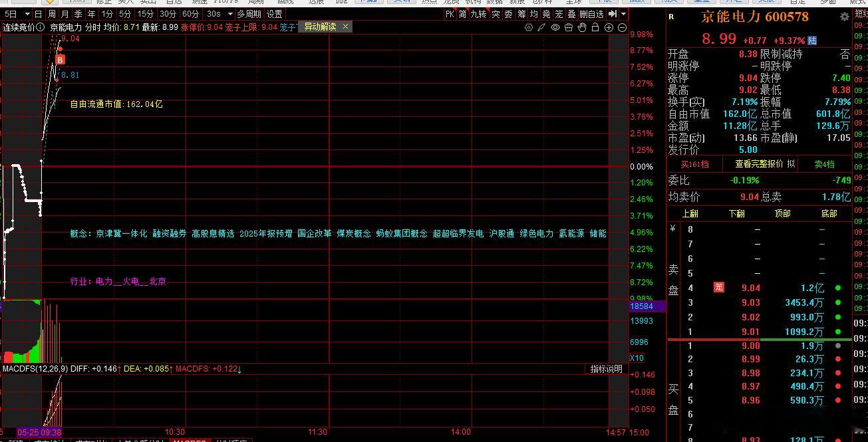Select the hand pan tool icon
Screen dimensions: 868x442
point(582,27)
